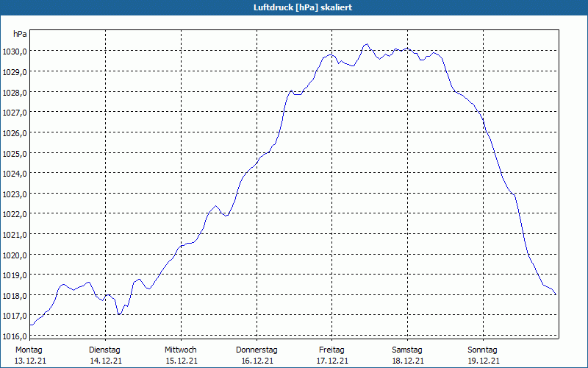The height and width of the screenshot is (368, 588).
Task: Select the 1029,0 pressure axis label
Action: [x=15, y=71]
